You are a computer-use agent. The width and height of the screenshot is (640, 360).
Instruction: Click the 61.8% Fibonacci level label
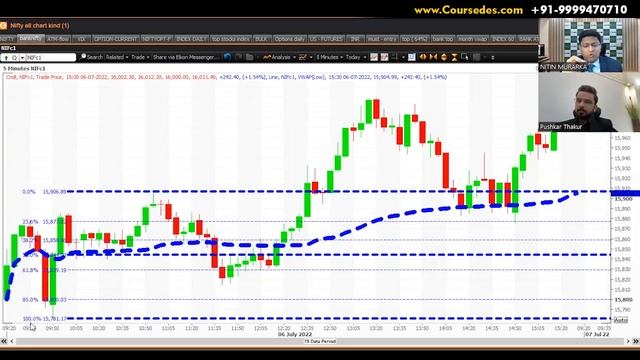30,270
